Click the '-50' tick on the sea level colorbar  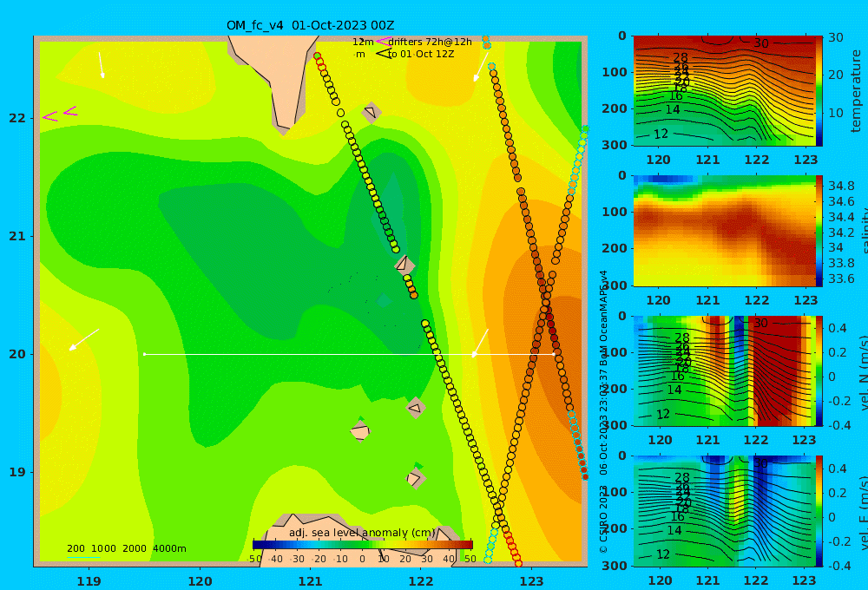[254, 559]
